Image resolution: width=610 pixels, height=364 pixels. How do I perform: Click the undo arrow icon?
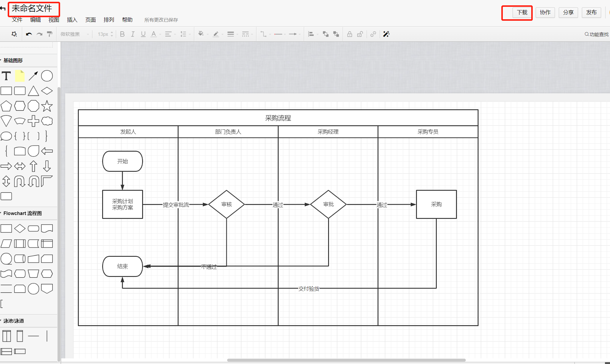click(x=29, y=34)
